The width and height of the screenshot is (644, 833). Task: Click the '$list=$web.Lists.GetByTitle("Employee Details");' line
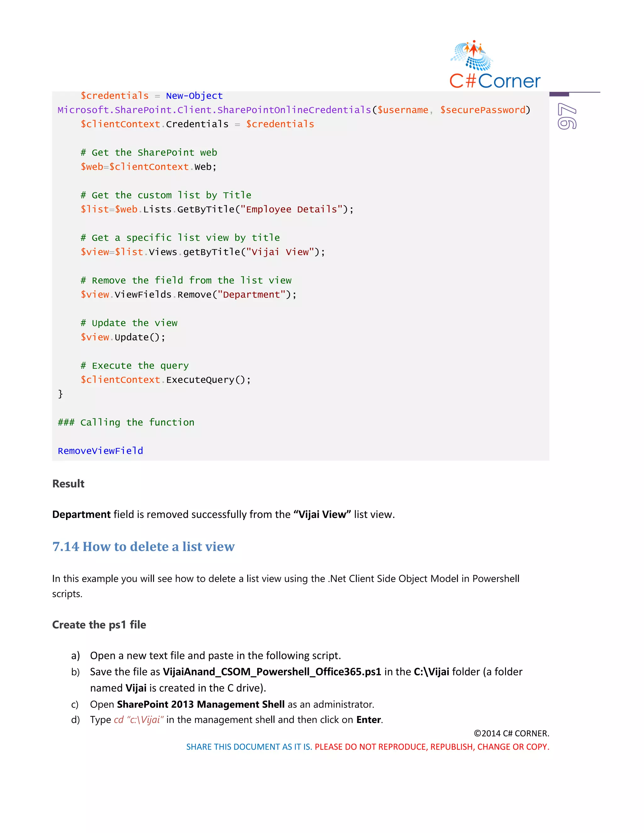pyautogui.click(x=217, y=209)
